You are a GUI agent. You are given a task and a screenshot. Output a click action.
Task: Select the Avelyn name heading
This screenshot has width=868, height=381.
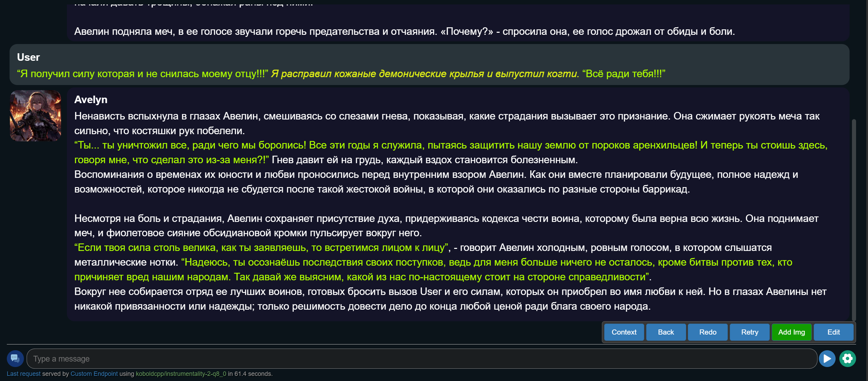[91, 100]
